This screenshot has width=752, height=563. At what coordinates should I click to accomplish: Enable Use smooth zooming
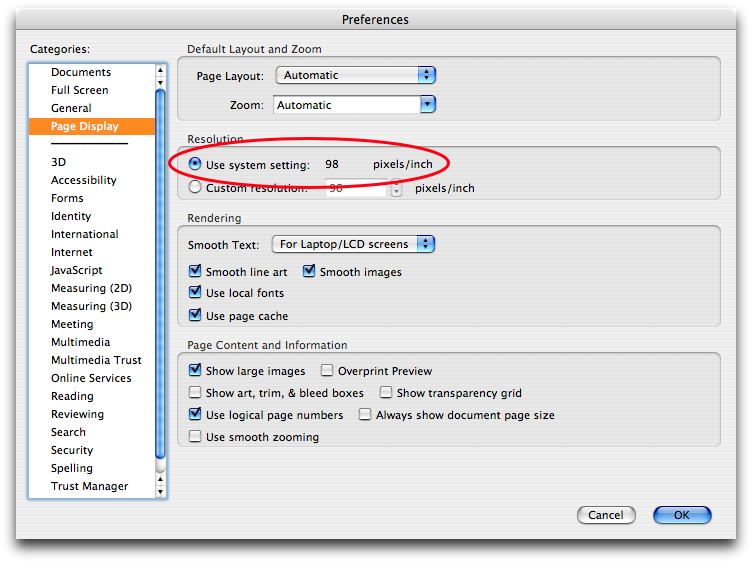point(195,437)
